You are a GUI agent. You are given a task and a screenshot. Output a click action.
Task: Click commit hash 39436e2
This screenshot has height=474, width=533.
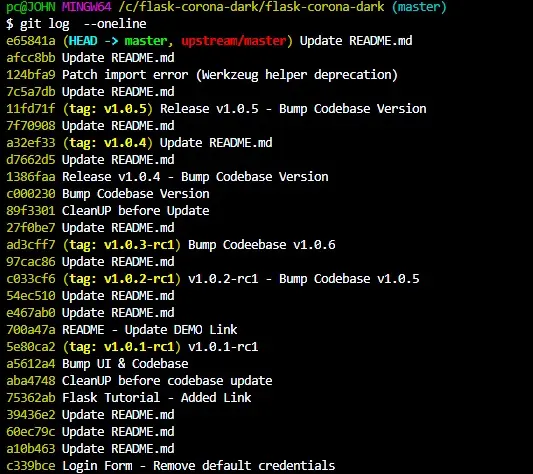coord(31,415)
